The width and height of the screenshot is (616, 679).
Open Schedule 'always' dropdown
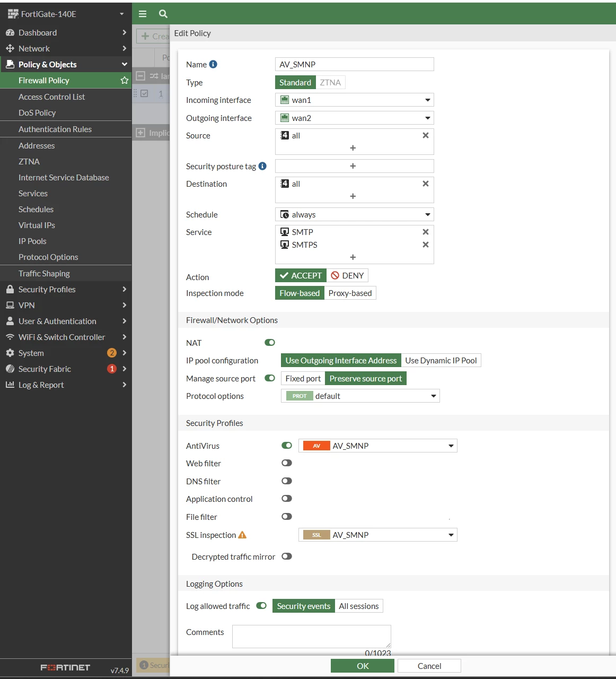click(355, 214)
